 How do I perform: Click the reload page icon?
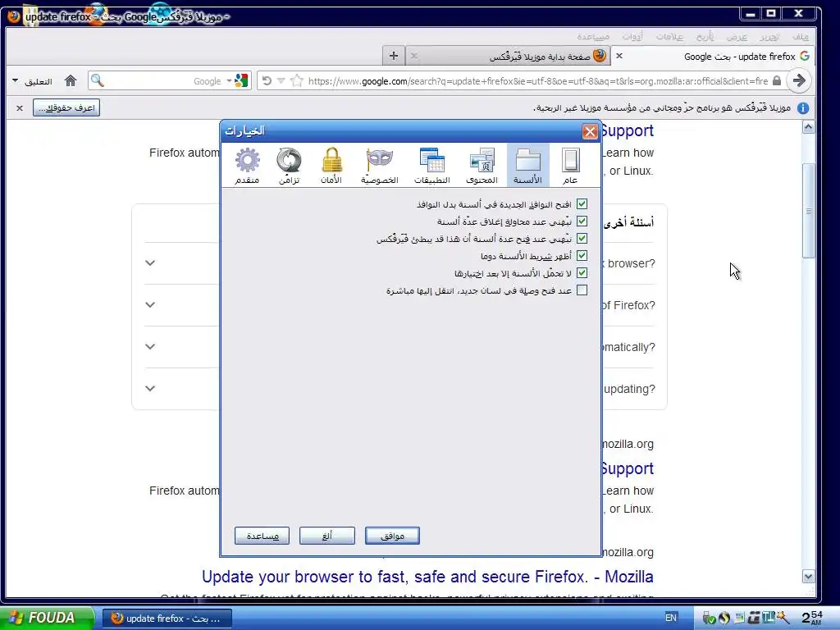coord(267,81)
